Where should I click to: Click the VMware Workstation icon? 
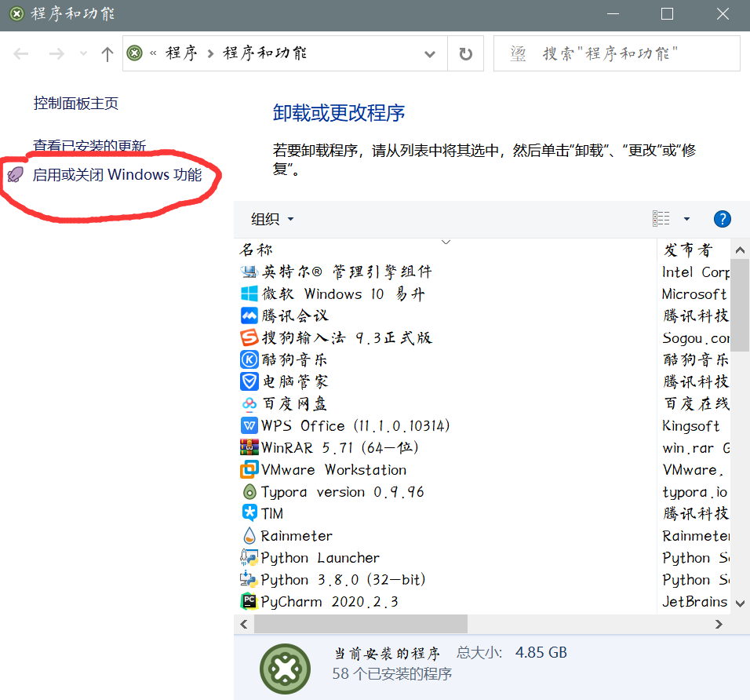click(x=249, y=469)
